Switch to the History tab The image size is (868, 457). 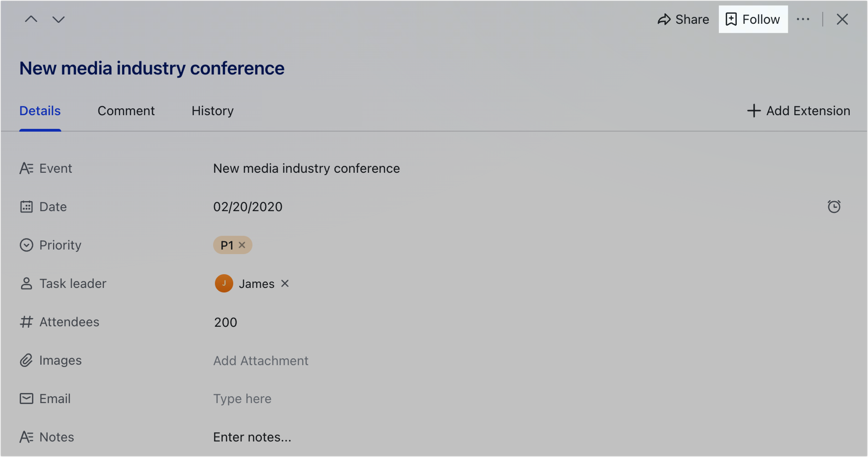point(213,111)
